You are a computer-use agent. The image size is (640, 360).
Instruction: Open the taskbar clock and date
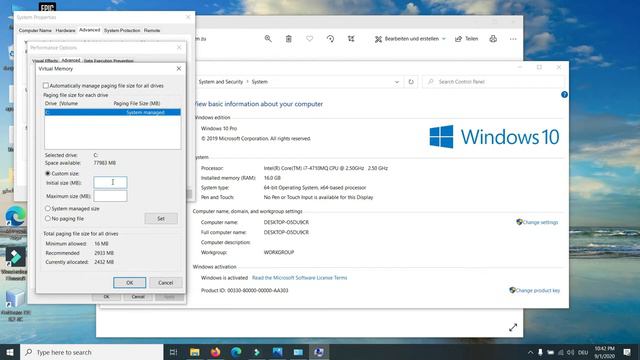pyautogui.click(x=604, y=352)
